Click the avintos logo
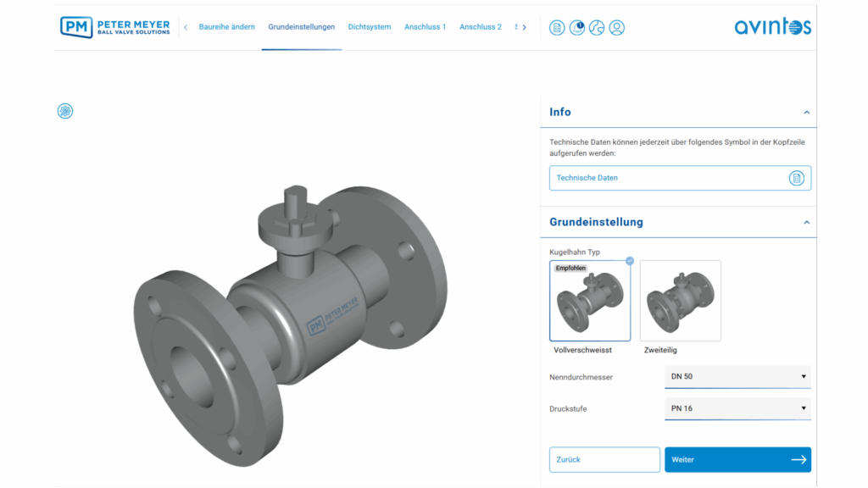The height and width of the screenshot is (488, 868). click(772, 27)
